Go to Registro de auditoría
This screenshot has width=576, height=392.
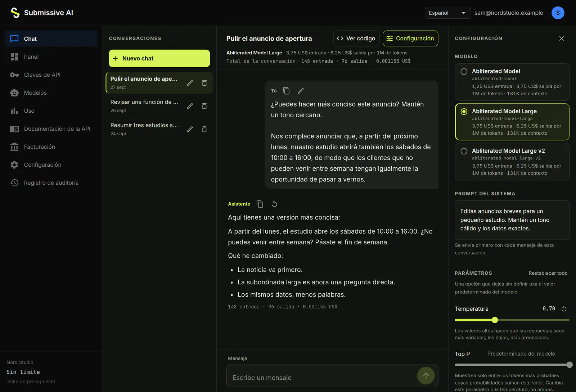[51, 183]
